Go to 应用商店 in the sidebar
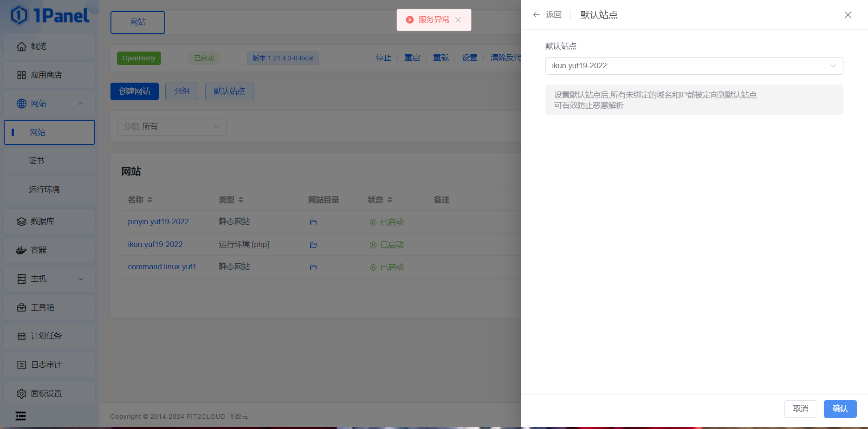 click(49, 75)
